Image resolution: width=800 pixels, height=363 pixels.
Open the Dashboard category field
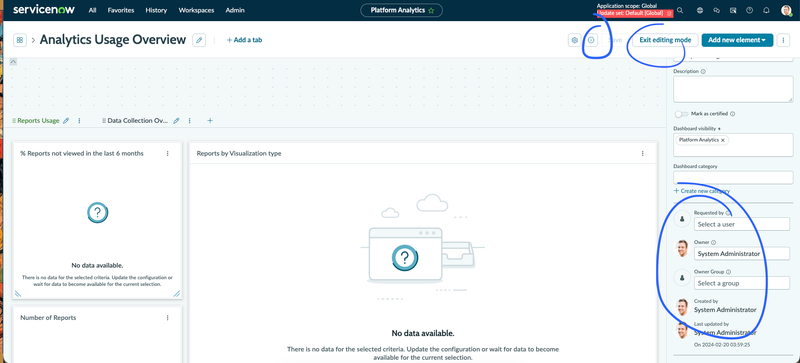pos(733,178)
